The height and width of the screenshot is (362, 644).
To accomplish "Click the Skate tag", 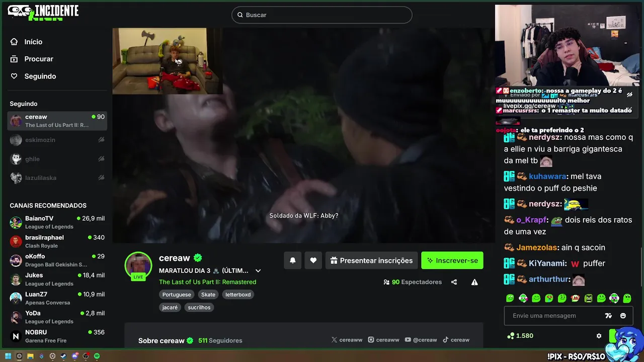I will pyautogui.click(x=208, y=295).
